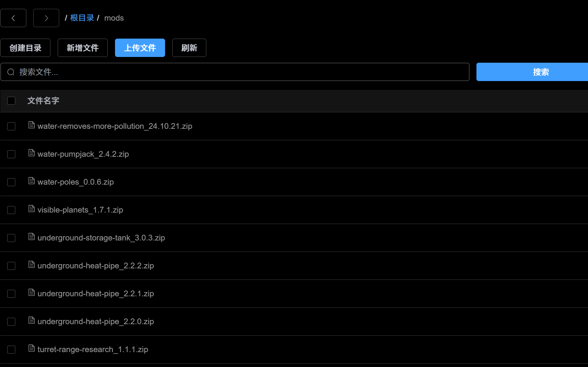
Task: Click the magnifier icon in search field
Action: [x=11, y=72]
